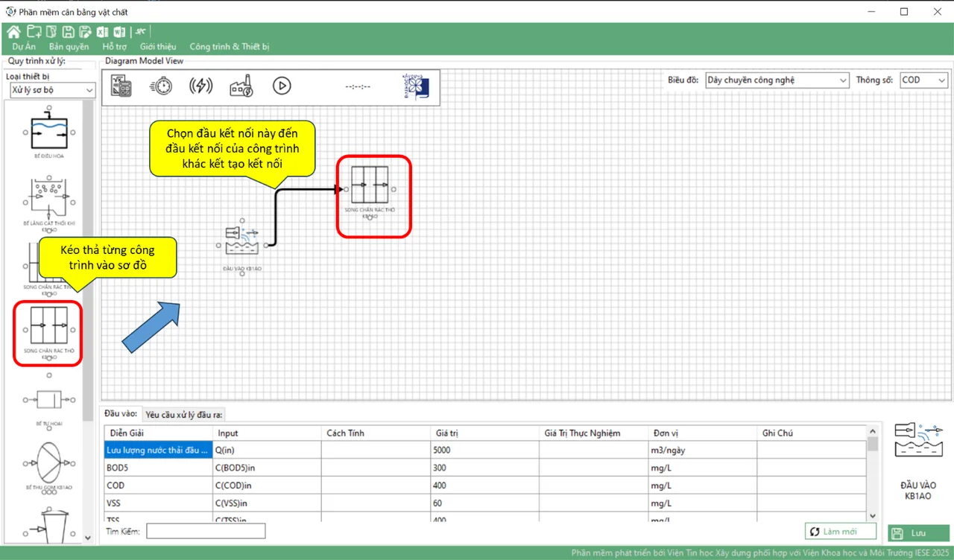Open the calculator formula tool
The width and height of the screenshot is (954, 560).
[121, 86]
